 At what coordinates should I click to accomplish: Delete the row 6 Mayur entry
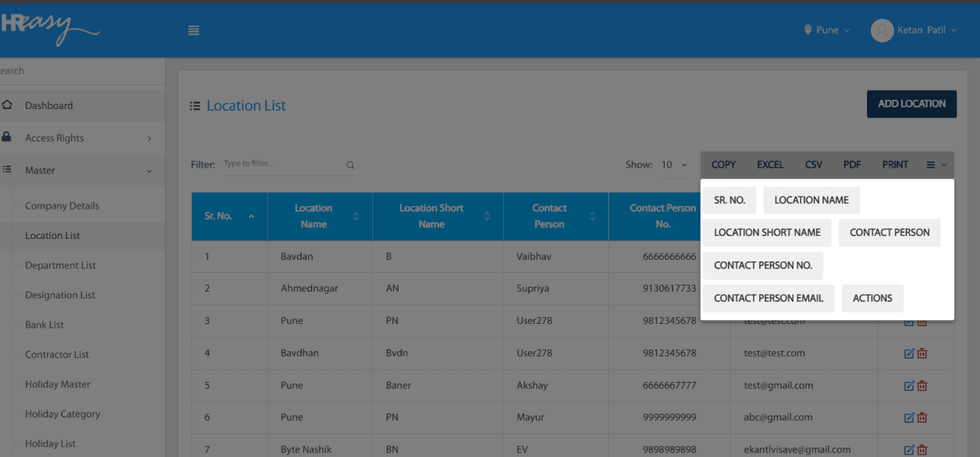click(922, 418)
